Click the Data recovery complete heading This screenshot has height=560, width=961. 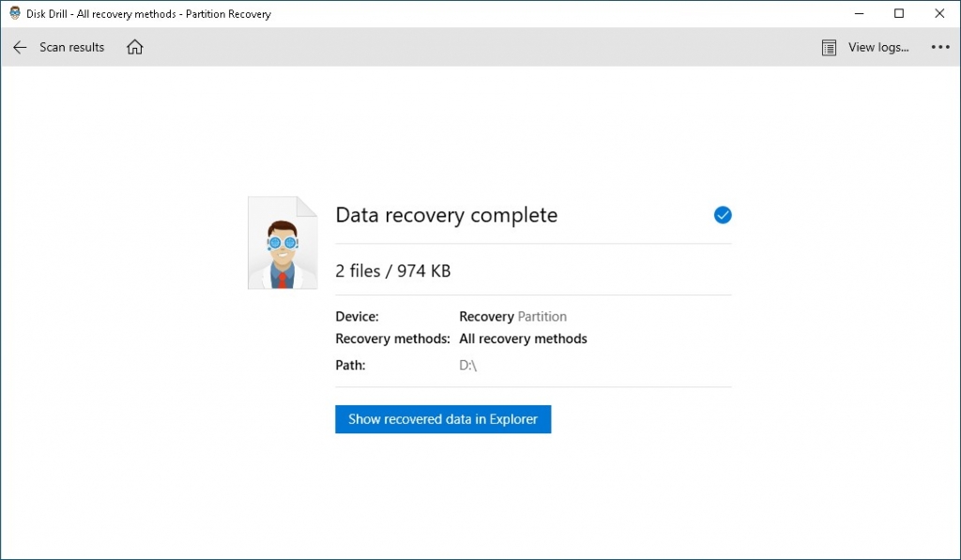coord(447,215)
